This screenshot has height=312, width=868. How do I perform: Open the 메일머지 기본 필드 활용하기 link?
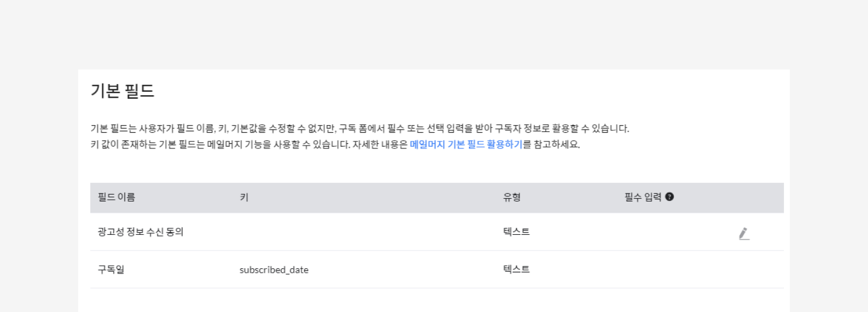point(466,145)
